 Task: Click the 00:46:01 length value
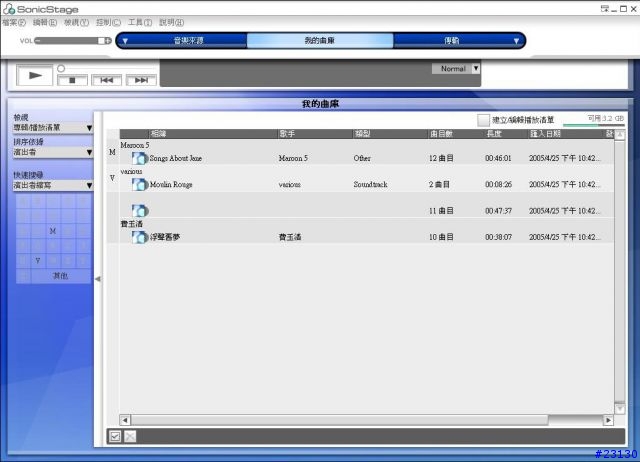coord(498,158)
